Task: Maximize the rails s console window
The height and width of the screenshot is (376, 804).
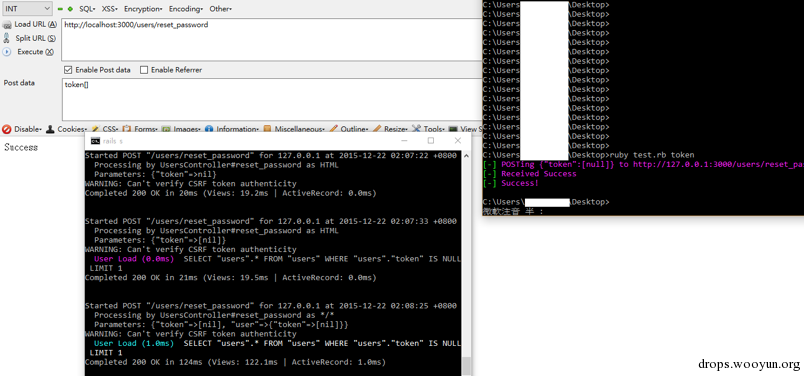Action: click(431, 141)
